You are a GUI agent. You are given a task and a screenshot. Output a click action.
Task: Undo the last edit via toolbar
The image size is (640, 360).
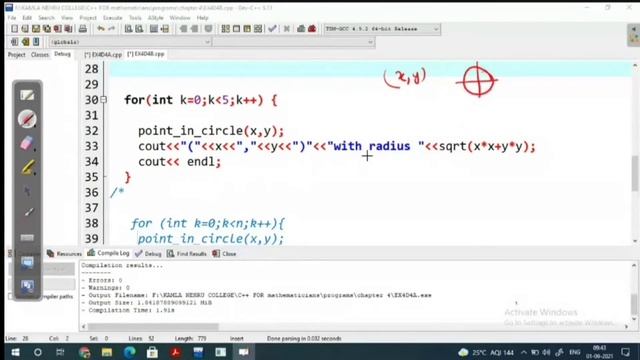click(100, 29)
